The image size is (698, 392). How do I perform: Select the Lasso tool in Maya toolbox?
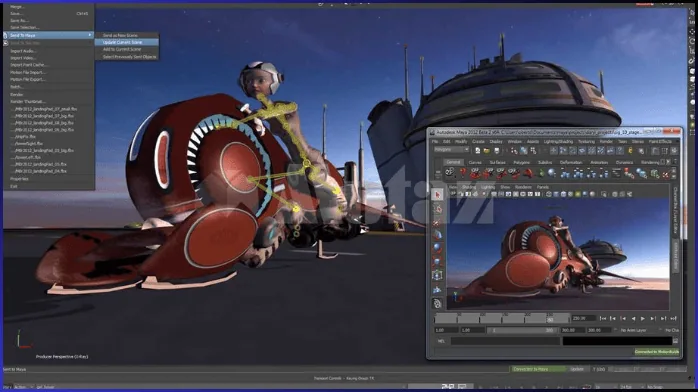pos(437,208)
